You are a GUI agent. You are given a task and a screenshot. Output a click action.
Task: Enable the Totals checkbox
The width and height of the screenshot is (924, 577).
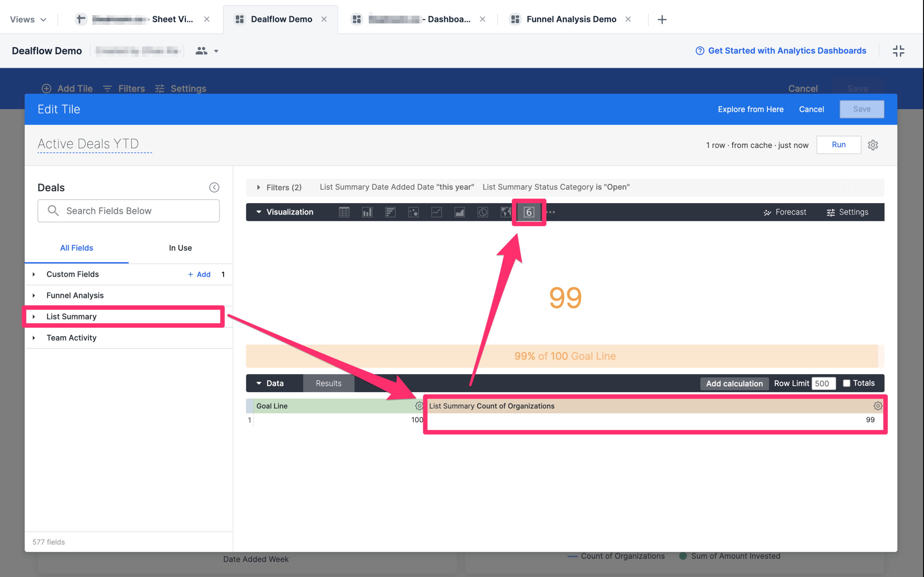pyautogui.click(x=847, y=383)
